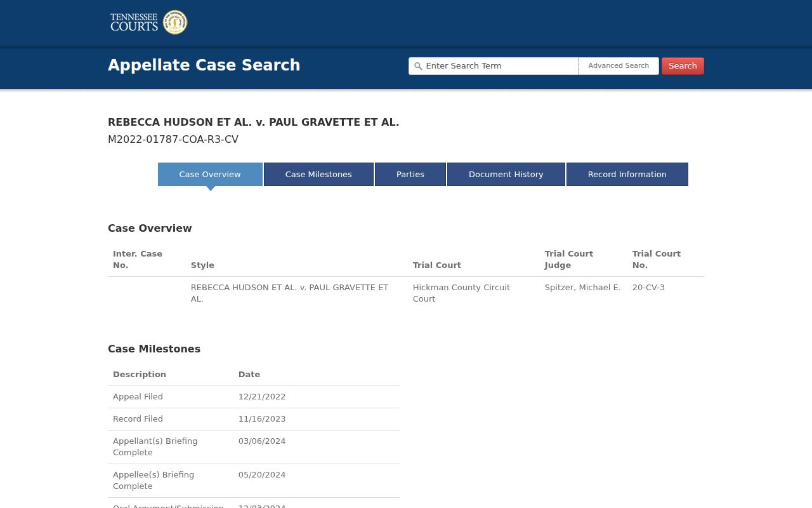This screenshot has width=812, height=508.
Task: Click the Description column header
Action: 140,375
